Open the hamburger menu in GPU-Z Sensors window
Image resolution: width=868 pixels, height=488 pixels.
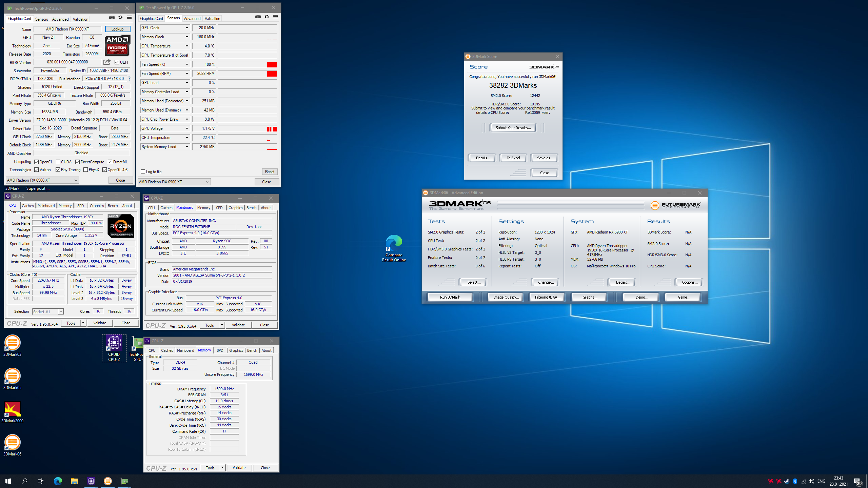pos(275,17)
